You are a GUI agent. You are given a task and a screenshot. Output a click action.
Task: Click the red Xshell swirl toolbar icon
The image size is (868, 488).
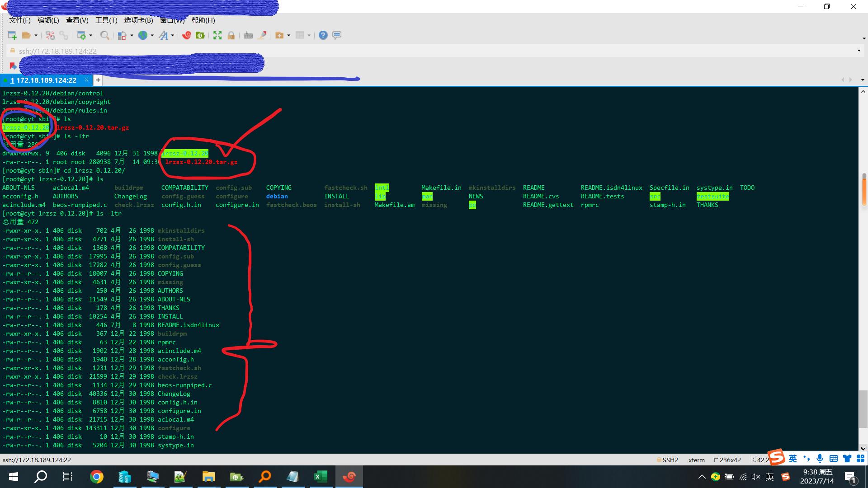point(186,35)
